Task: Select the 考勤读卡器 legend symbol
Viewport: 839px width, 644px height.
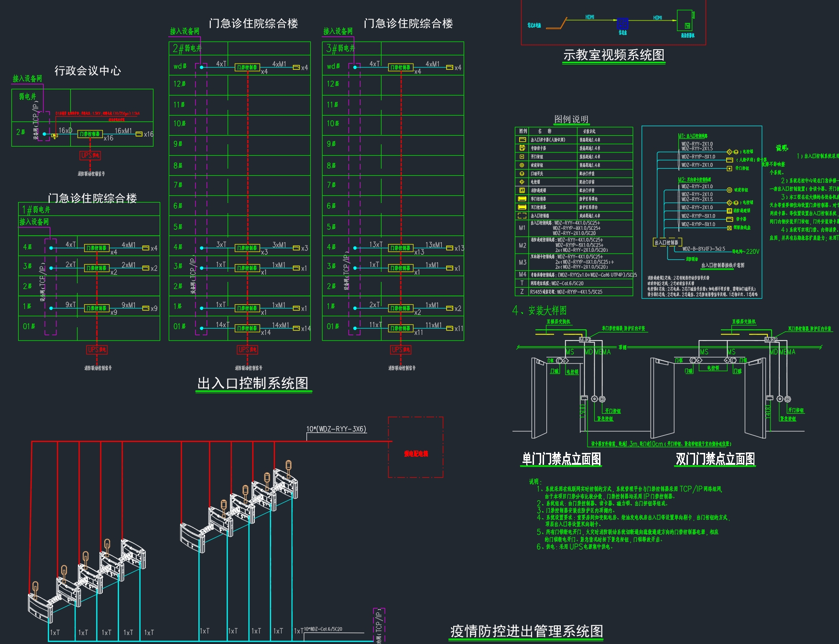Action: coord(522,149)
